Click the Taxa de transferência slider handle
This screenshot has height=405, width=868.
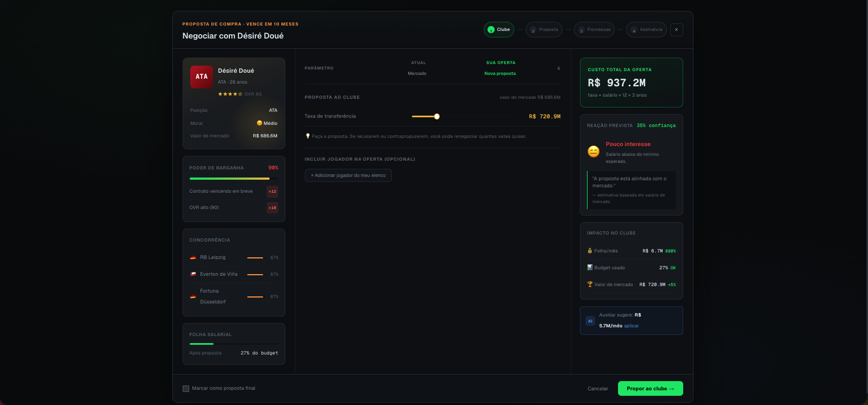click(436, 116)
